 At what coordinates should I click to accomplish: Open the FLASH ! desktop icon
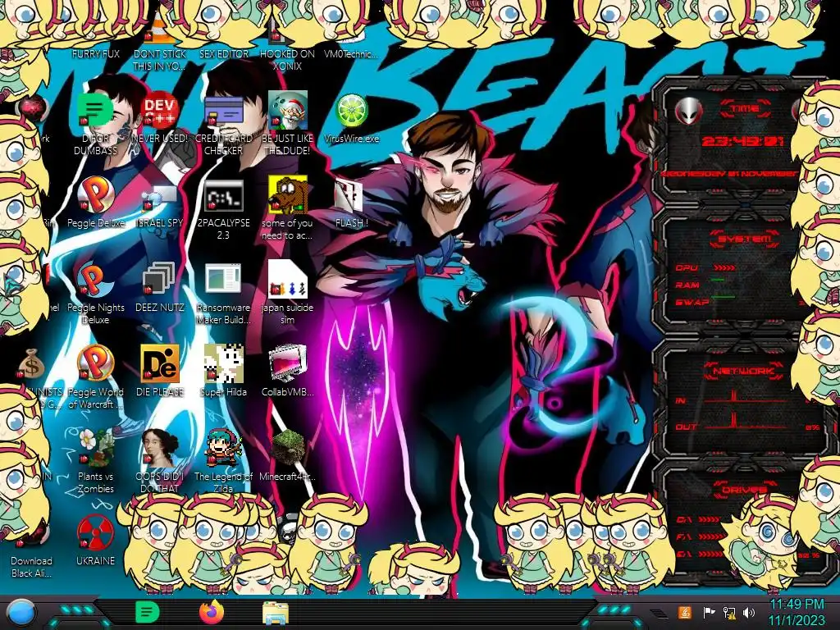[x=349, y=196]
